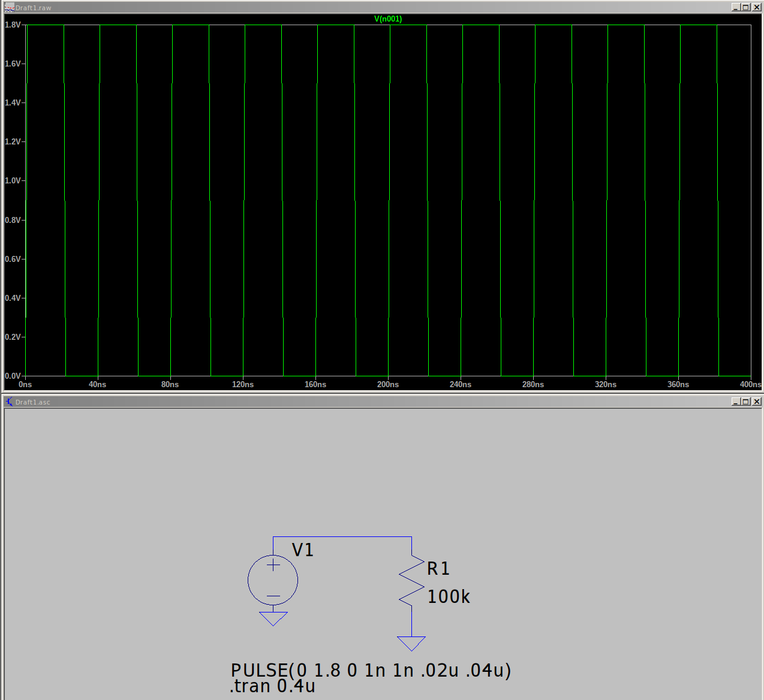Click the ground symbol below V1
The image size is (764, 700).
point(273,618)
